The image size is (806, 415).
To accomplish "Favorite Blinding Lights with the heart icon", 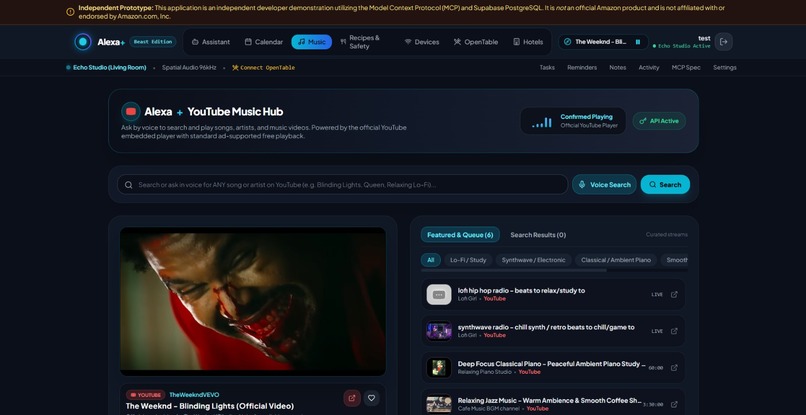I will point(371,398).
